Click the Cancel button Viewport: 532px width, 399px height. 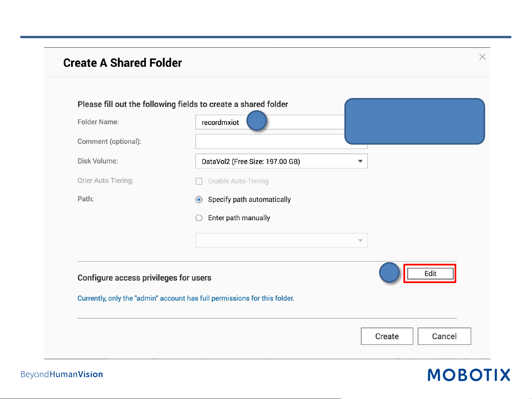[x=444, y=336]
